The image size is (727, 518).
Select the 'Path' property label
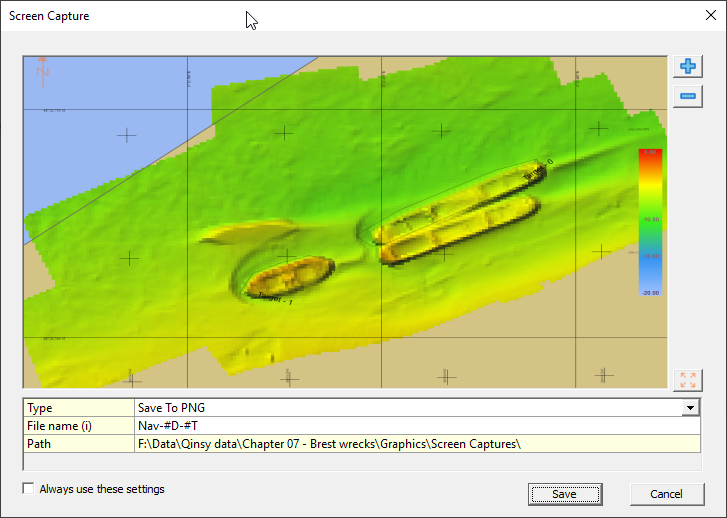(78, 444)
